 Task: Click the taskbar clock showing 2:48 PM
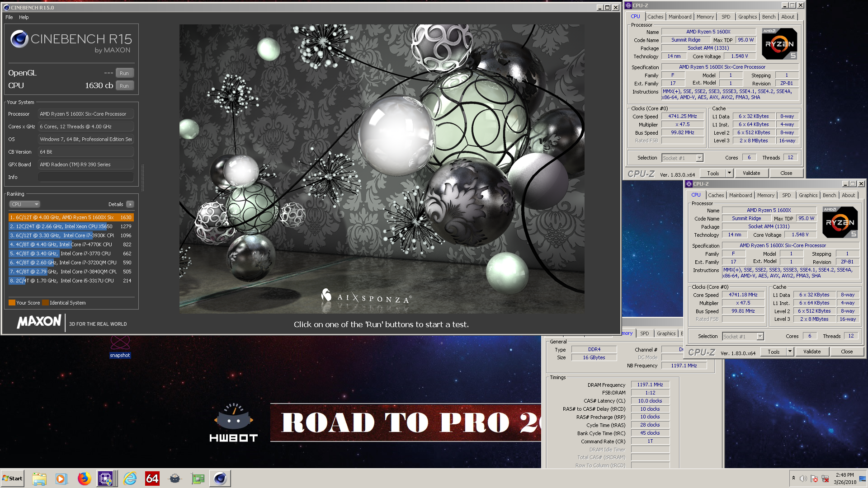(845, 479)
